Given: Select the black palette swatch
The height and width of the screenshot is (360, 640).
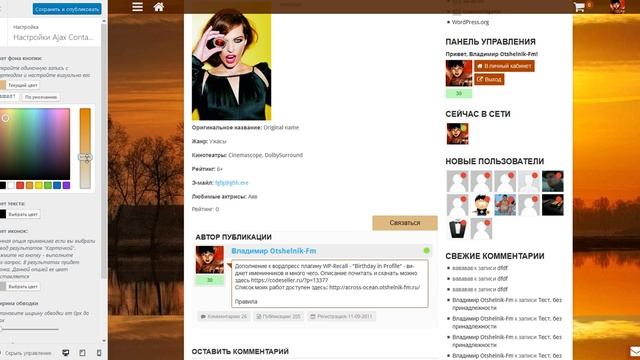Looking at the screenshot, I should 2,185.
